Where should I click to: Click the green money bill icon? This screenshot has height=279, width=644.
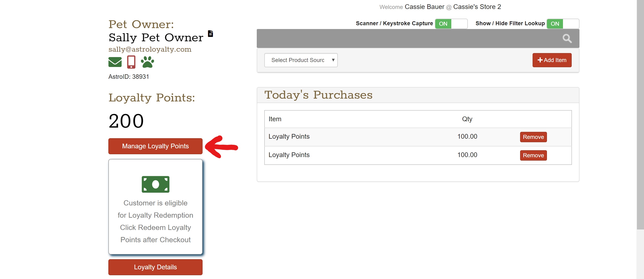pyautogui.click(x=155, y=184)
